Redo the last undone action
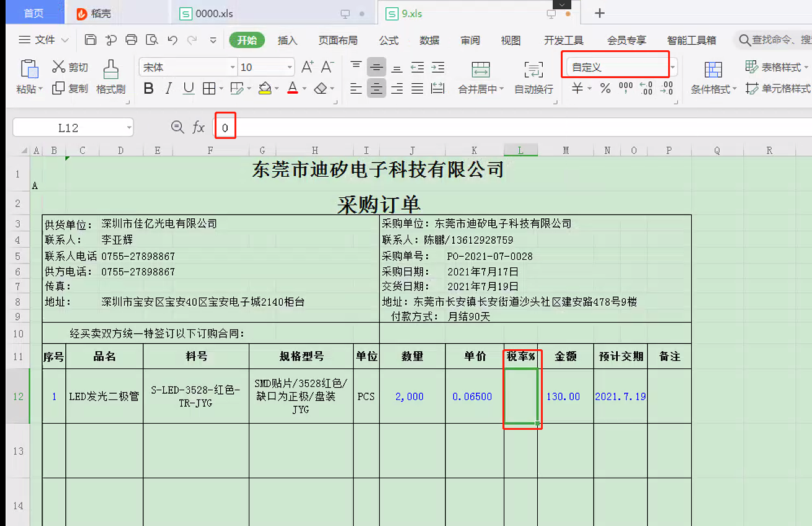The width and height of the screenshot is (812, 526). pos(192,40)
